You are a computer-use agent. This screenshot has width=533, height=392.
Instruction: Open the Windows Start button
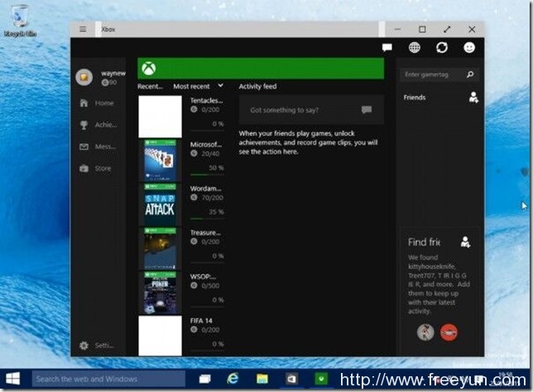(x=13, y=379)
